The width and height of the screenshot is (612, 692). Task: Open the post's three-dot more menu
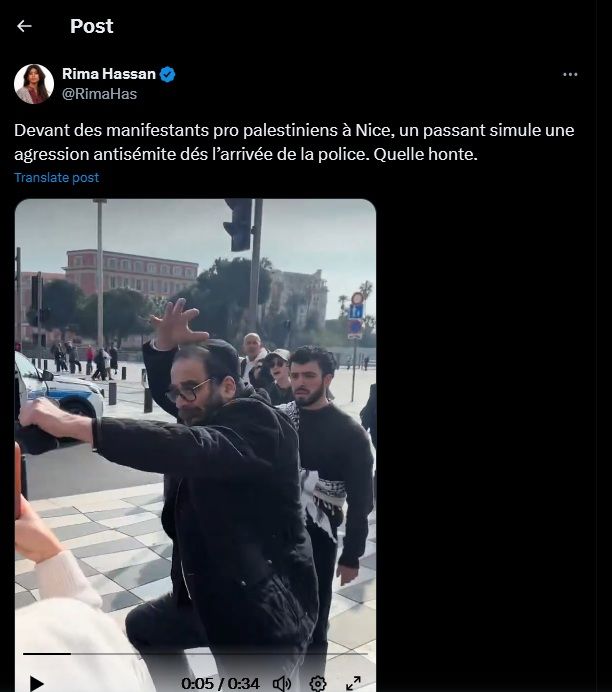coord(570,75)
